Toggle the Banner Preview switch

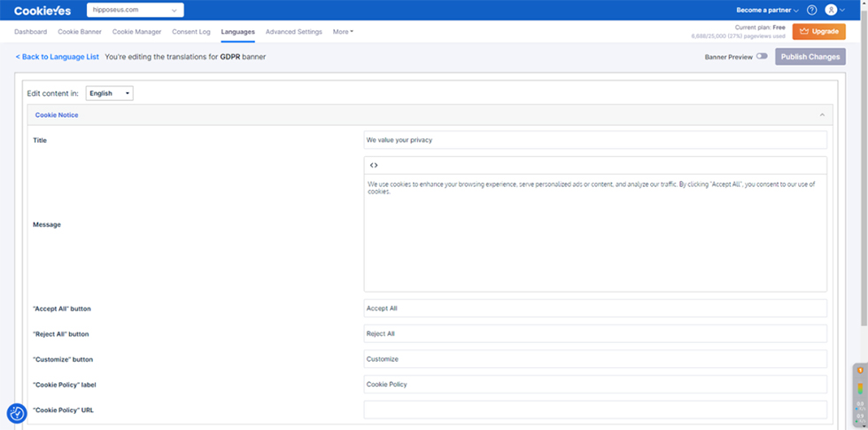[x=762, y=57]
